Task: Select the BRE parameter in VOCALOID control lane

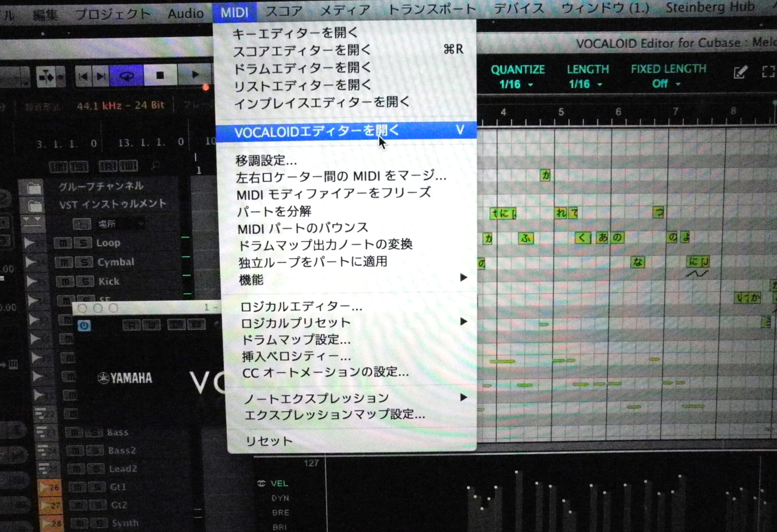Action: (280, 513)
